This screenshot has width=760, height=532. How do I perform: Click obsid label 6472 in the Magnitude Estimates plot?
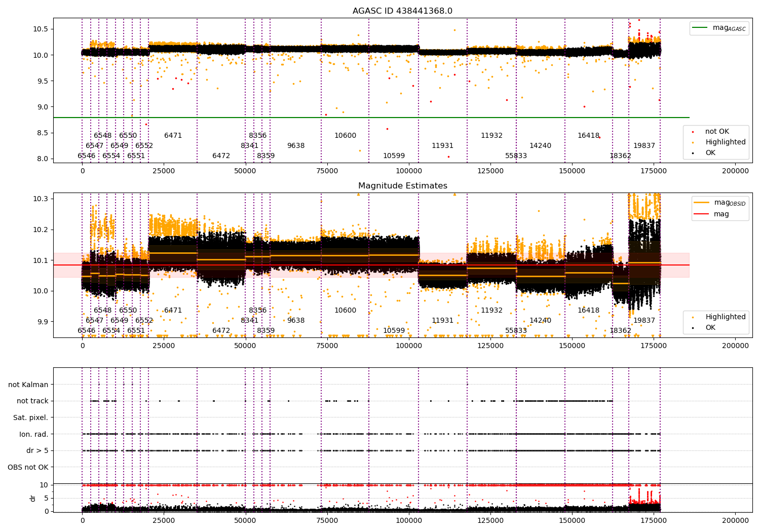[221, 330]
